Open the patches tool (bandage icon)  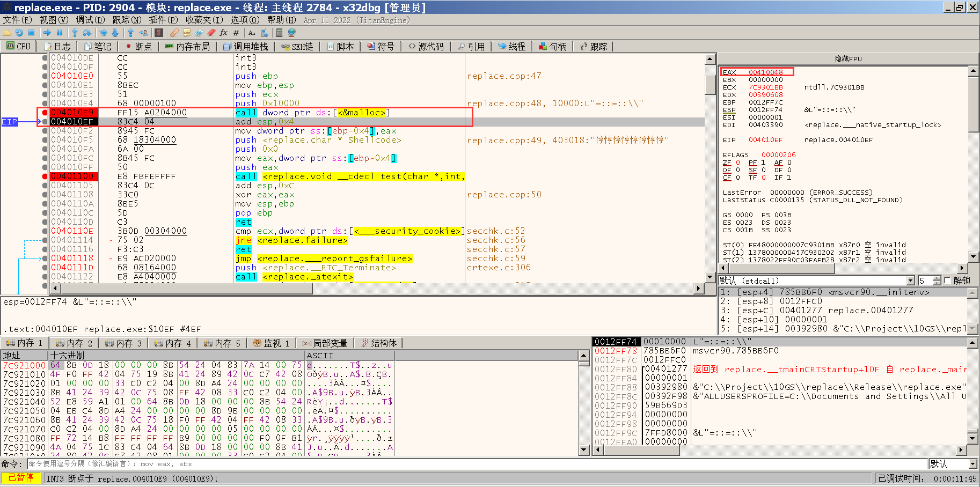(175, 33)
